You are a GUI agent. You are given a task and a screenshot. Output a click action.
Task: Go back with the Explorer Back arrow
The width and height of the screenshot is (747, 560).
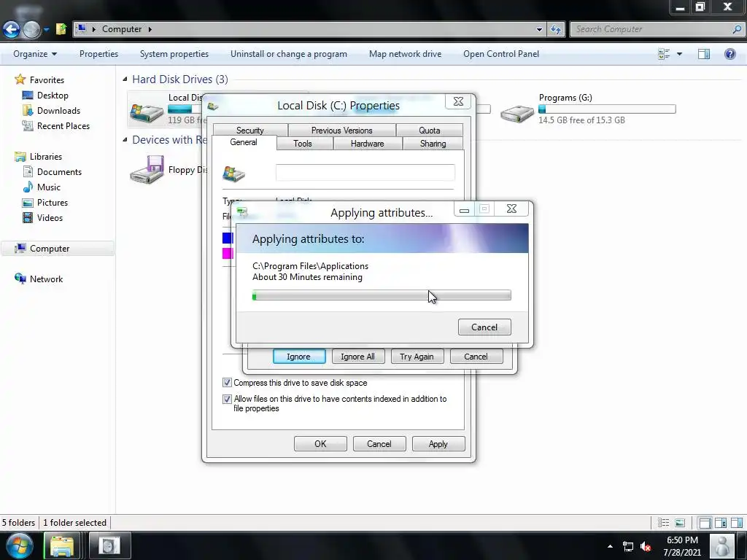pyautogui.click(x=11, y=29)
